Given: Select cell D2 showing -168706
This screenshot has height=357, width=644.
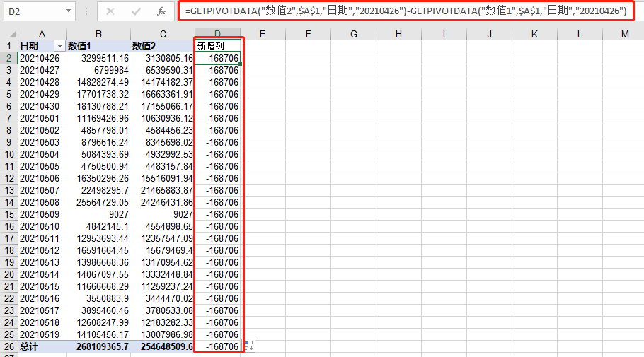Looking at the screenshot, I should click(218, 58).
